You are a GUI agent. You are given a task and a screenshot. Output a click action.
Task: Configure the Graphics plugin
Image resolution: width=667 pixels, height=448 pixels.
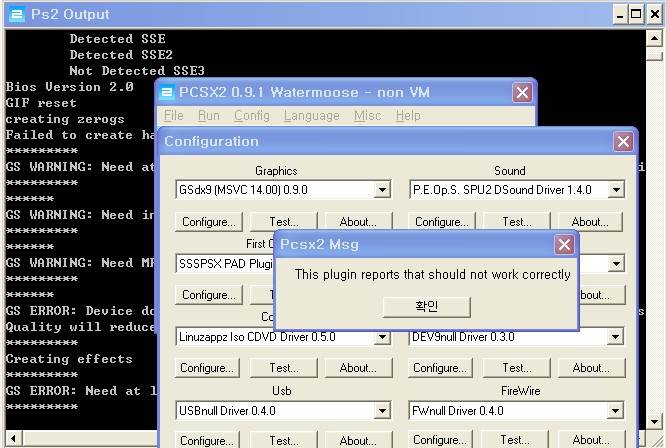click(208, 222)
